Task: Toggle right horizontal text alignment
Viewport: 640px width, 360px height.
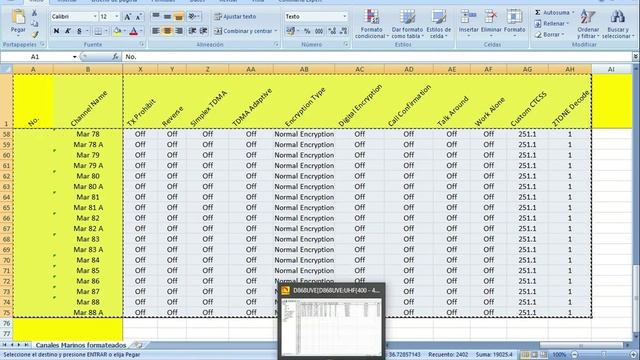Action: pyautogui.click(x=178, y=31)
